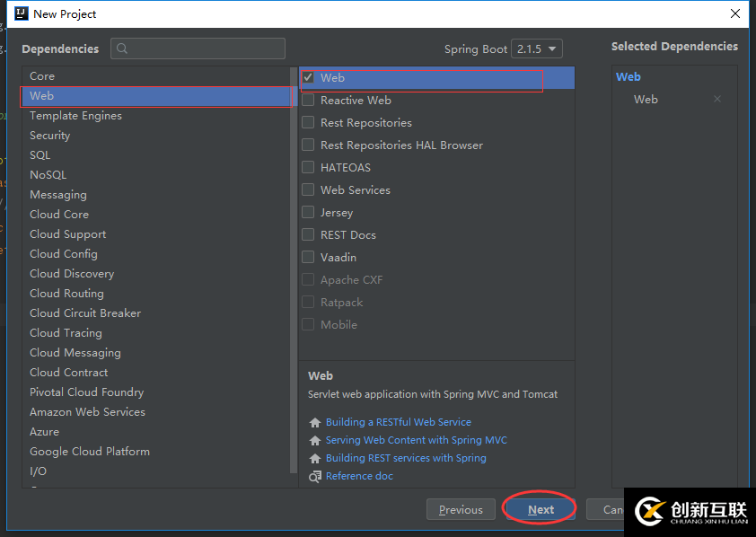Click the IntelliJ IDEA logo in title bar
This screenshot has width=756, height=537.
click(21, 13)
